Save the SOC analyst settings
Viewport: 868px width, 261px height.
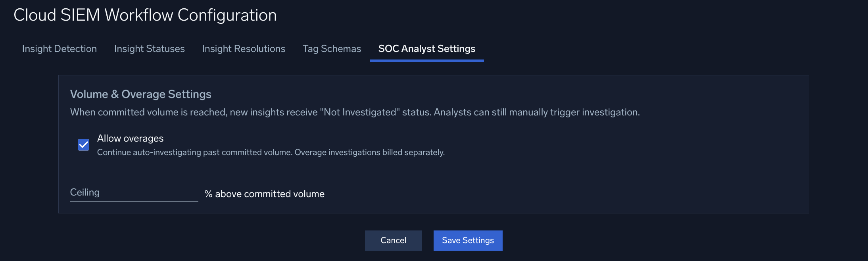468,240
